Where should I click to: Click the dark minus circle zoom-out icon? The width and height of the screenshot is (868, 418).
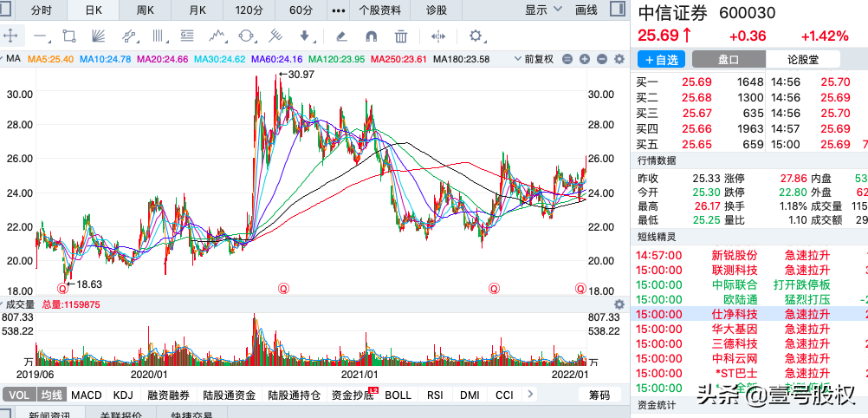[x=602, y=59]
